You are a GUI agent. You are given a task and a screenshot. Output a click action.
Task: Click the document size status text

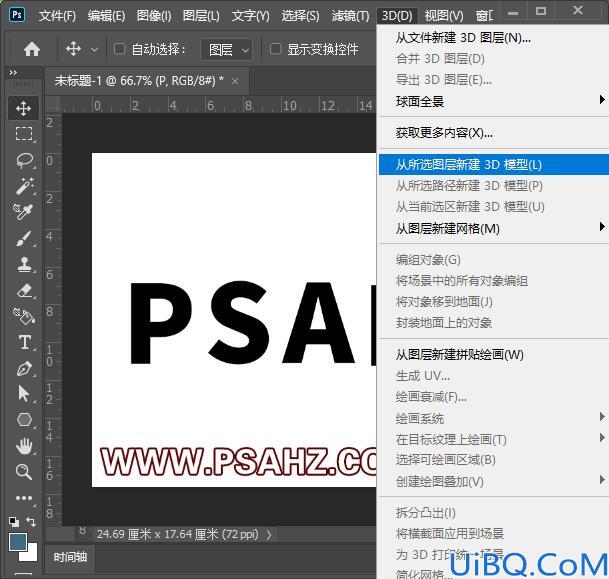pyautogui.click(x=177, y=535)
